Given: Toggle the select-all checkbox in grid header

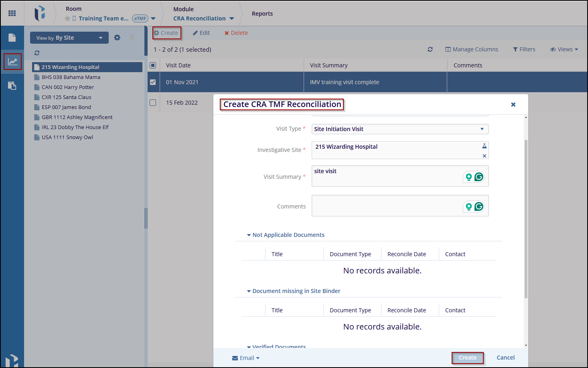Looking at the screenshot, I should coord(153,65).
